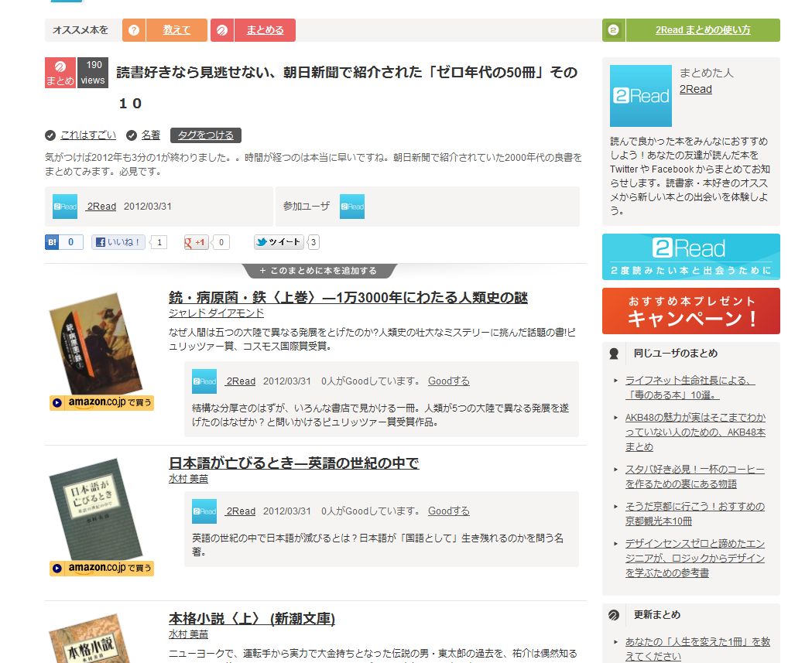
Task: Open デザインセンスゼロと諦めたエンジニア link
Action: 694,559
